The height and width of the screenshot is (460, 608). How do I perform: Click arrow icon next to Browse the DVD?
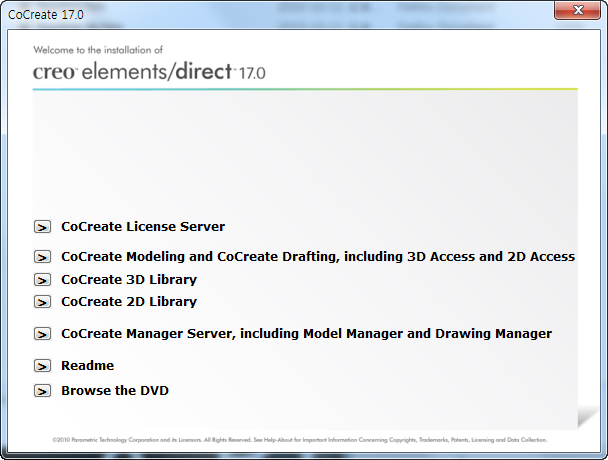click(42, 391)
